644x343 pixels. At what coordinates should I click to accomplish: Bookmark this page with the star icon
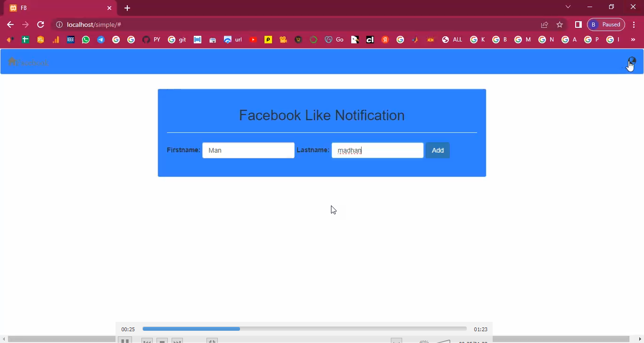(x=560, y=24)
